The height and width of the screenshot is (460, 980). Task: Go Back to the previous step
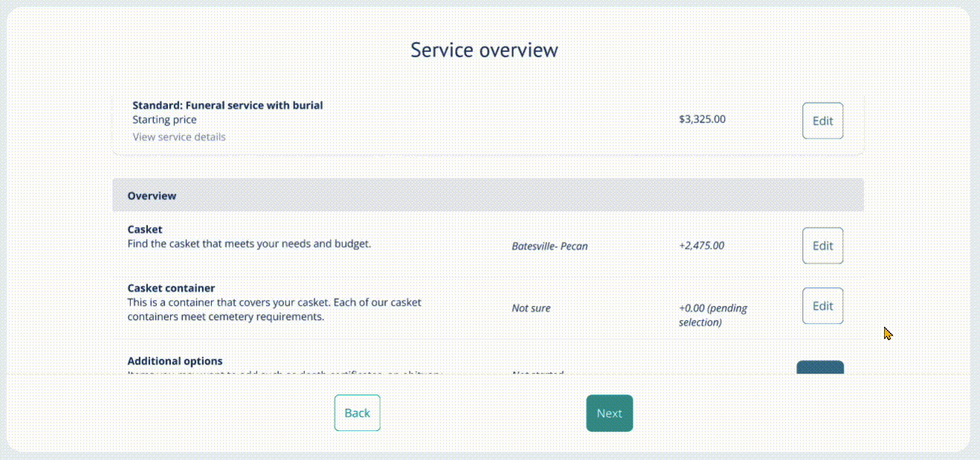(357, 413)
